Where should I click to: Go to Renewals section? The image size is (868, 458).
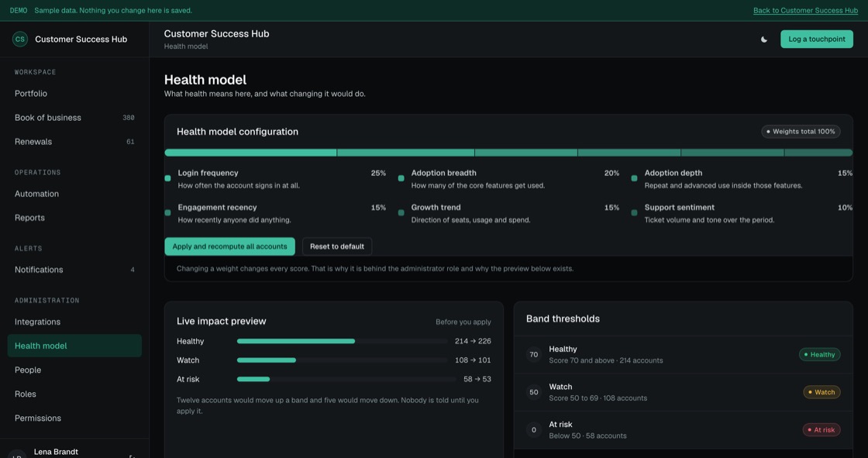pos(74,142)
